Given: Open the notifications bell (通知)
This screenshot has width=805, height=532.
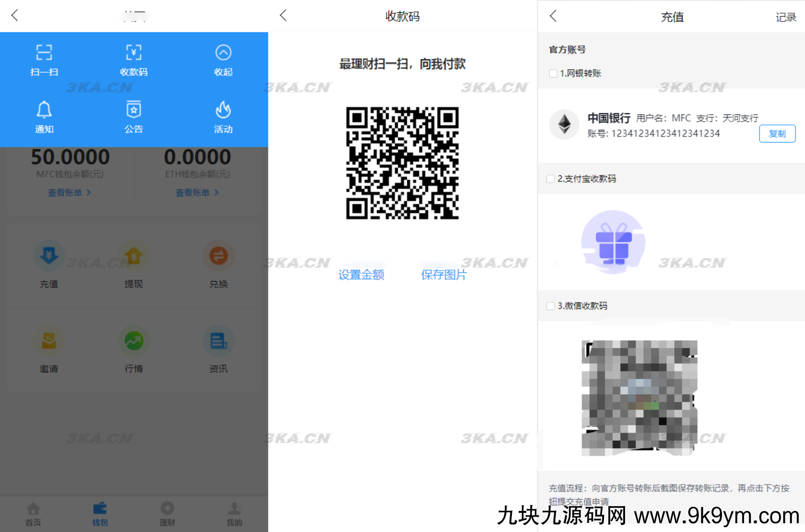Looking at the screenshot, I should coord(44,110).
